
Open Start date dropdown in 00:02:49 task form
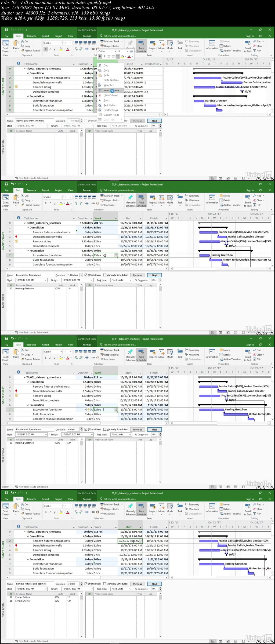click(46, 434)
